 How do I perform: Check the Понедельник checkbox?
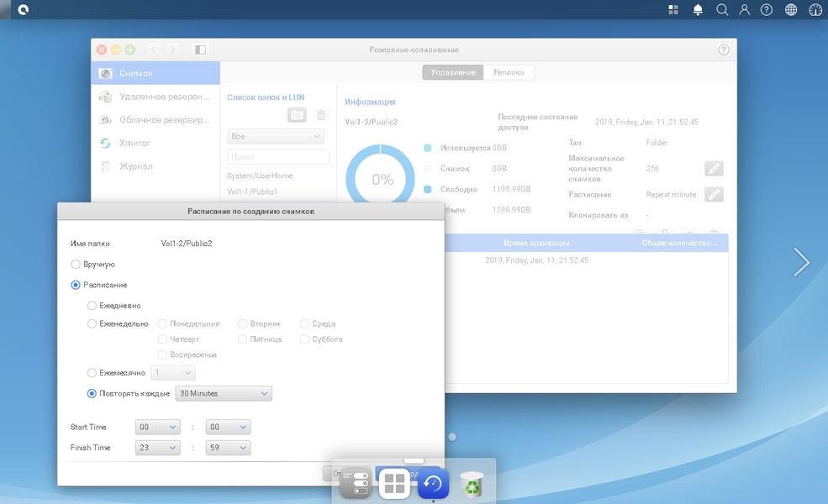click(162, 323)
